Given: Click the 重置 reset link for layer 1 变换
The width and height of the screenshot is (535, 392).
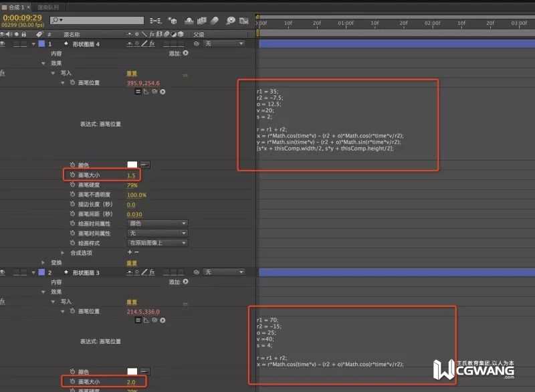Looking at the screenshot, I should click(132, 263).
